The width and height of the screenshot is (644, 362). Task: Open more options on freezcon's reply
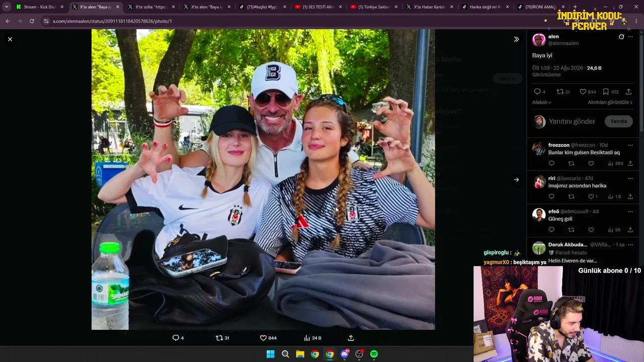[630, 145]
